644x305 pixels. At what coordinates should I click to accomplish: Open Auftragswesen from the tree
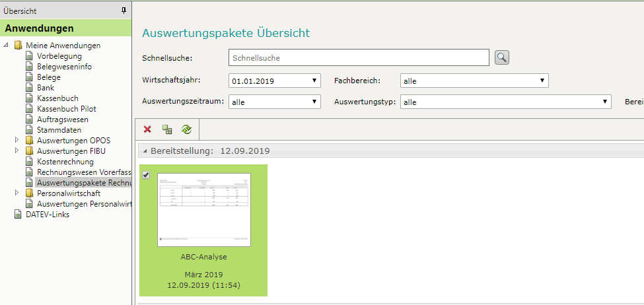pyautogui.click(x=63, y=119)
